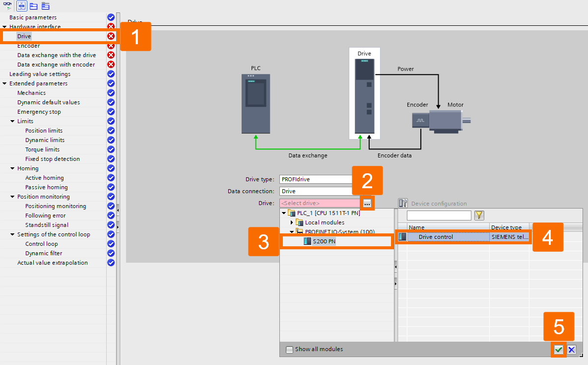
Task: Open the first folder icon in the toolbar
Action: pos(33,6)
